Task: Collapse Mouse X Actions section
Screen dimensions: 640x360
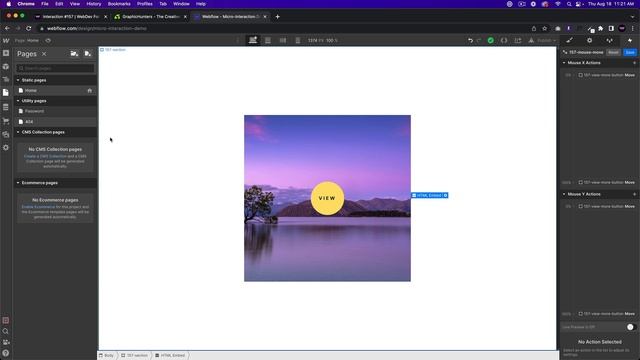Action: [564, 63]
